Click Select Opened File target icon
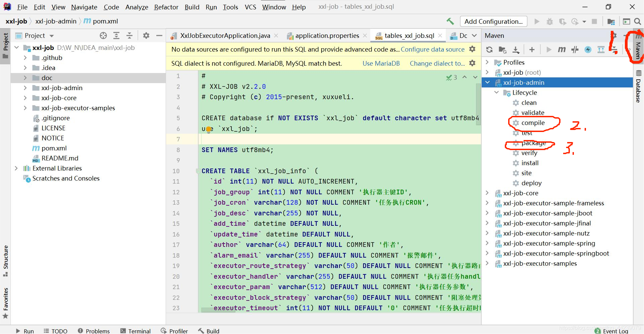This screenshot has height=334, width=644. [103, 36]
